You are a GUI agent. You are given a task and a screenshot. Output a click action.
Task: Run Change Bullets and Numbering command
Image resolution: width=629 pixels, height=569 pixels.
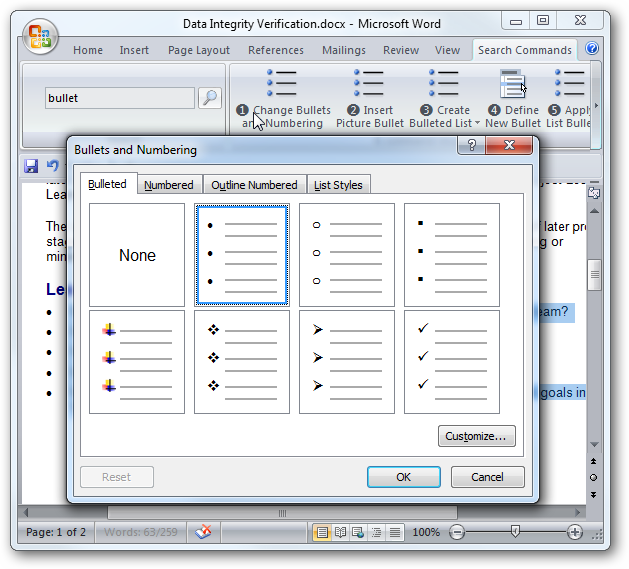283,99
